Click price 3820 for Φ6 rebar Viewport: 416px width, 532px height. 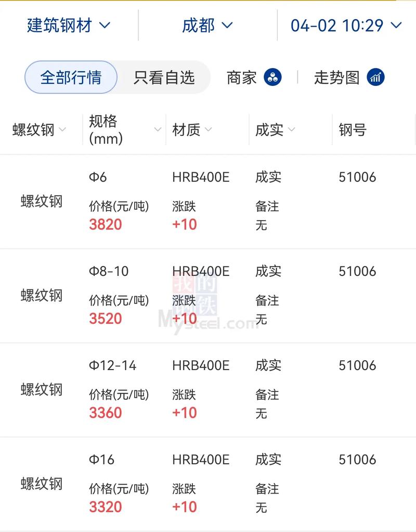(106, 224)
